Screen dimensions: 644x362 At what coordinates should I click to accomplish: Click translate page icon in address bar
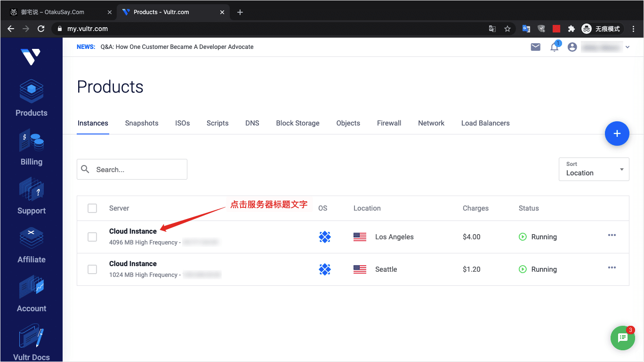point(492,29)
